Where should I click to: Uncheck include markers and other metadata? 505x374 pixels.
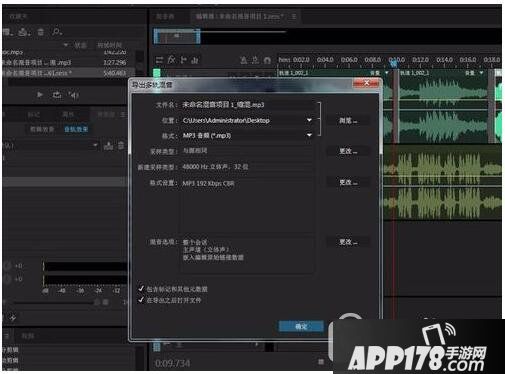point(141,289)
